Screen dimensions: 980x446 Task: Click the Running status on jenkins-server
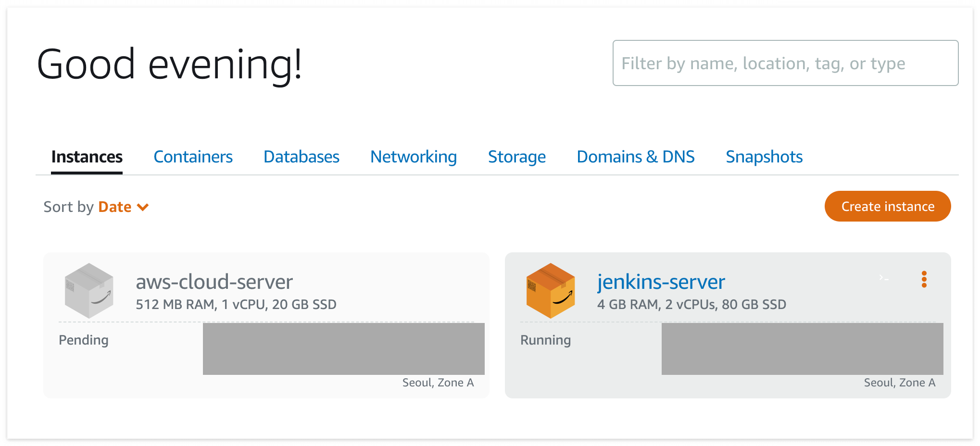pyautogui.click(x=546, y=340)
